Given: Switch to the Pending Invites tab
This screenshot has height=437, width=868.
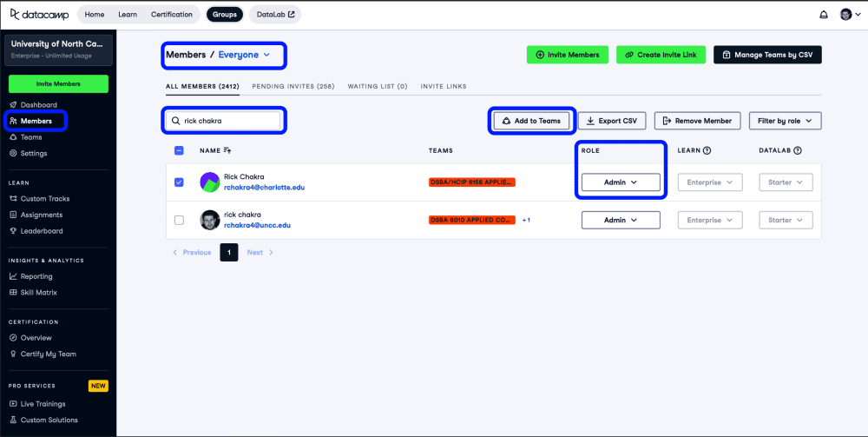Looking at the screenshot, I should 293,87.
